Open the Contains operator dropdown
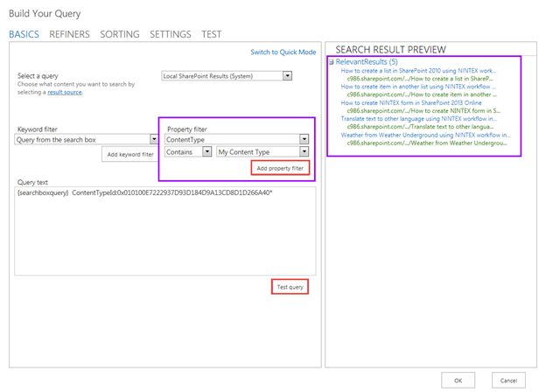This screenshot has width=546, height=392. click(x=188, y=151)
